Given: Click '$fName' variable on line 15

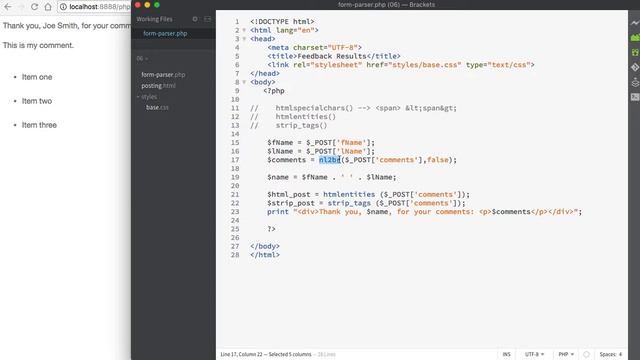Looking at the screenshot, I should [280, 142].
